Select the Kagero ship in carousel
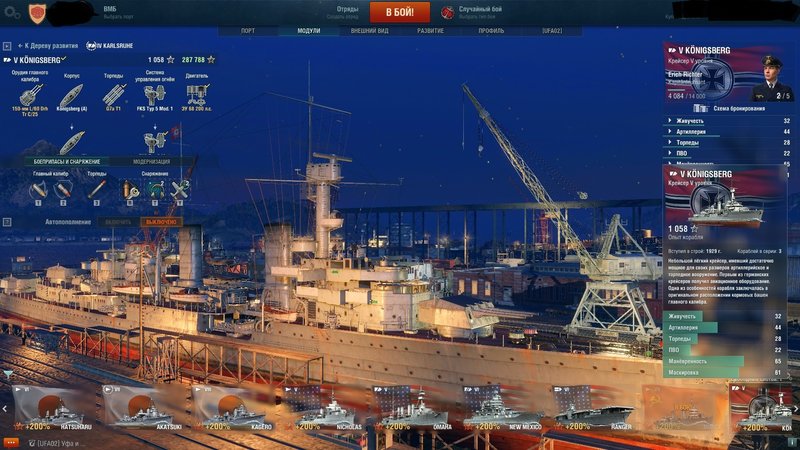The height and width of the screenshot is (450, 800). (234, 409)
